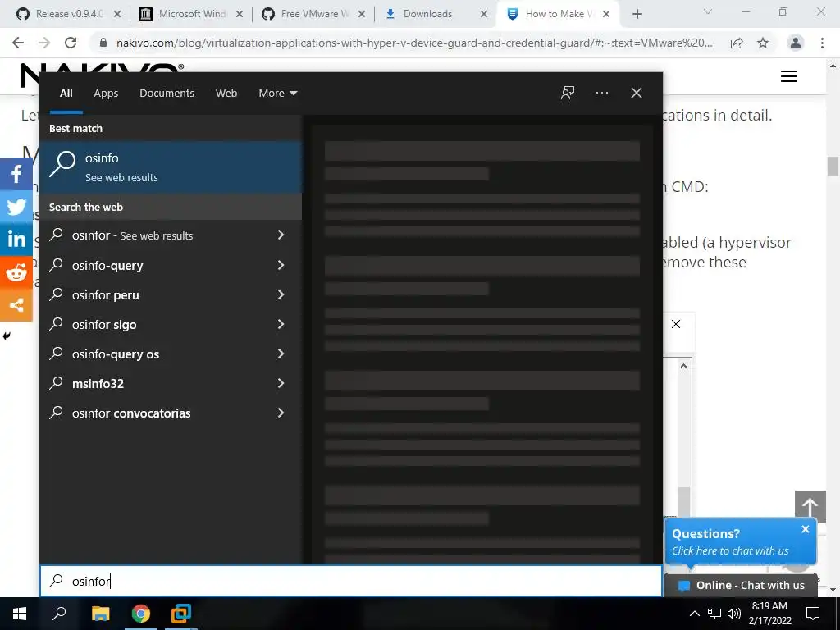Image resolution: width=840 pixels, height=630 pixels.
Task: Expand the More filter dropdown
Action: point(277,94)
